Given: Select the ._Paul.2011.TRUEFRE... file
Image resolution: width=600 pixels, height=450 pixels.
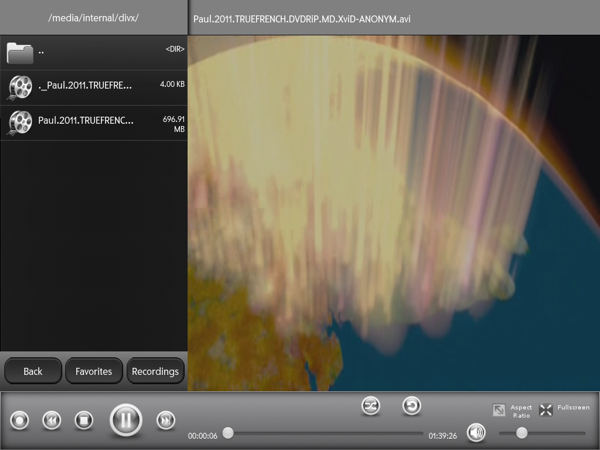Looking at the screenshot, I should click(94, 88).
